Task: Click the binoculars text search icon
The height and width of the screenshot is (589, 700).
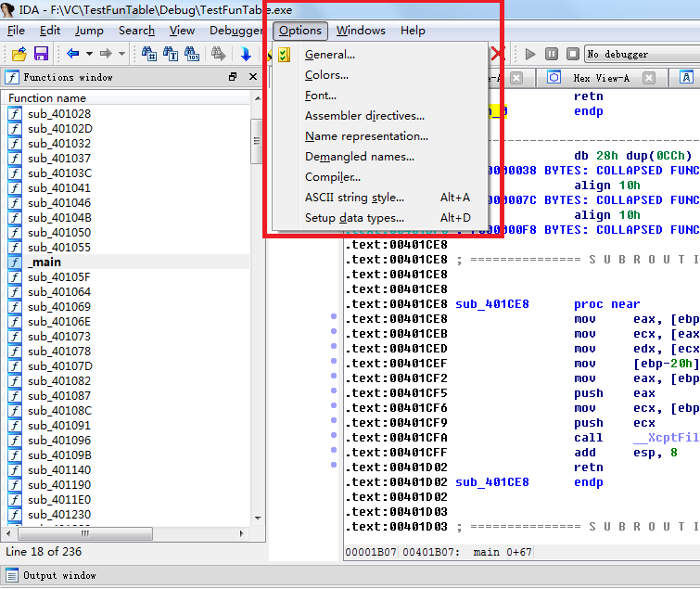Action: tap(171, 54)
